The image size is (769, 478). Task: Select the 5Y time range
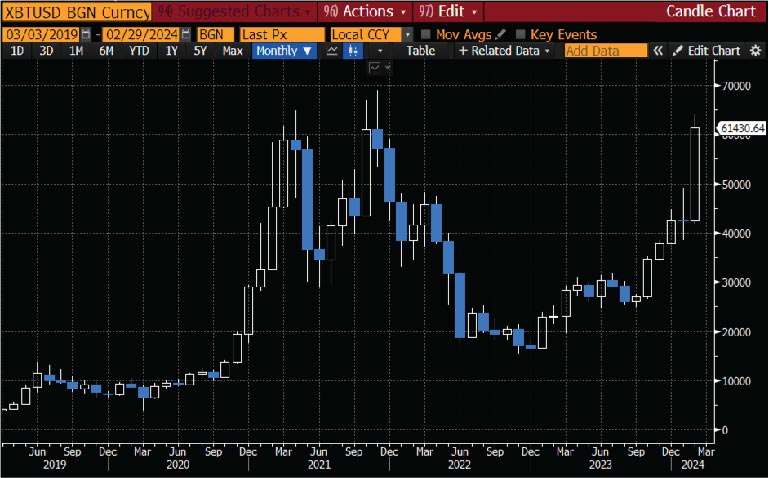click(200, 51)
